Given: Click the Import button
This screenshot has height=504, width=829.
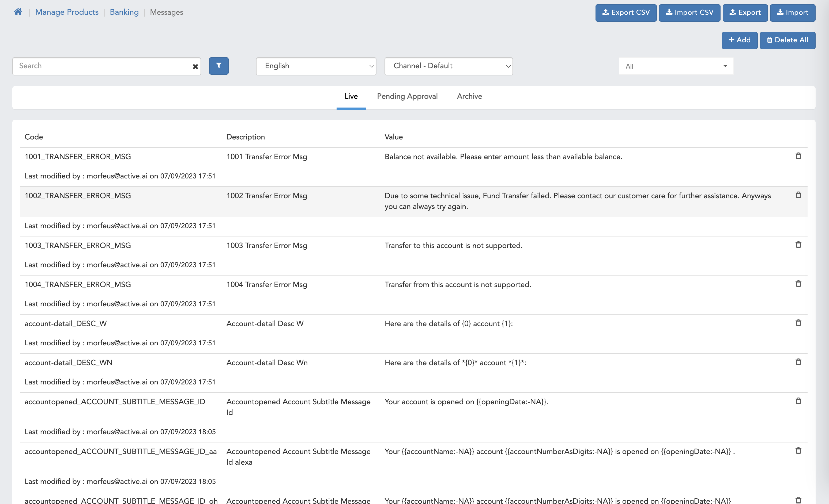Looking at the screenshot, I should [x=792, y=13].
